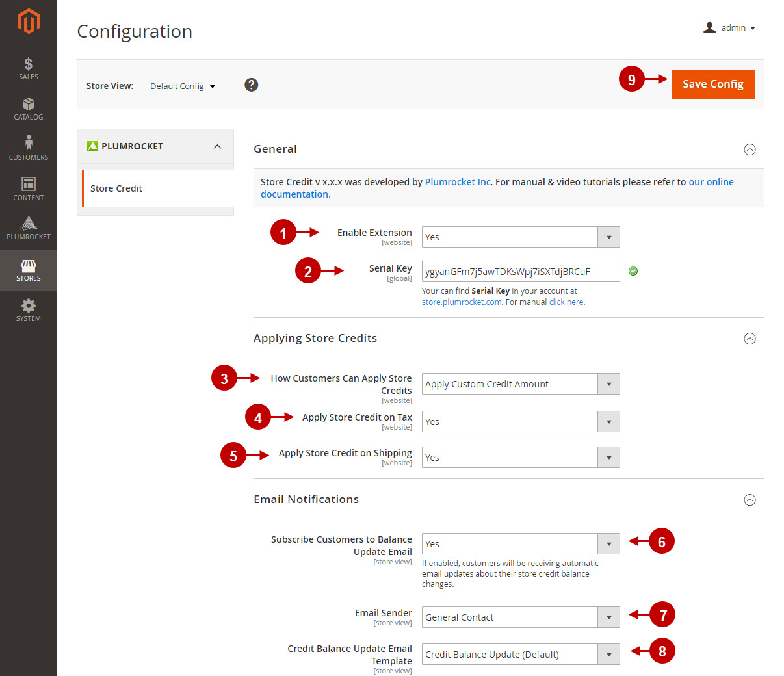The image size is (784, 676).
Task: Click the Apply Store Credit on Shipping label
Action: 345,453
